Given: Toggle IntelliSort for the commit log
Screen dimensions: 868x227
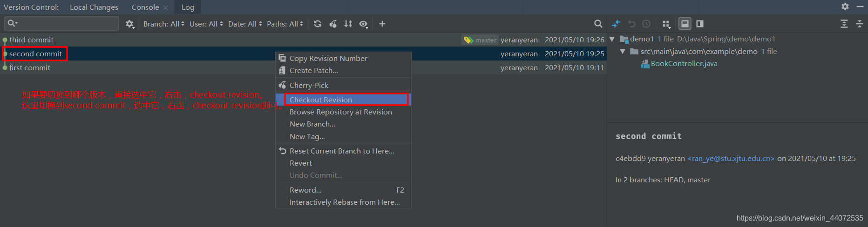Looking at the screenshot, I should [x=348, y=24].
